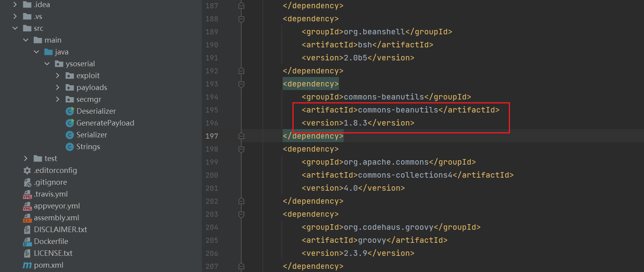The height and width of the screenshot is (272, 644).
Task: Click the Deserializer class icon
Action: (70, 111)
